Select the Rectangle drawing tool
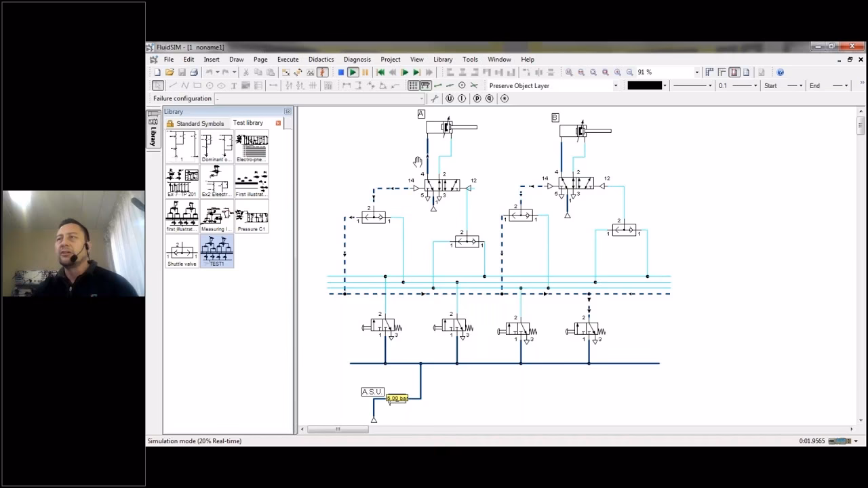This screenshot has height=488, width=868. 199,85
